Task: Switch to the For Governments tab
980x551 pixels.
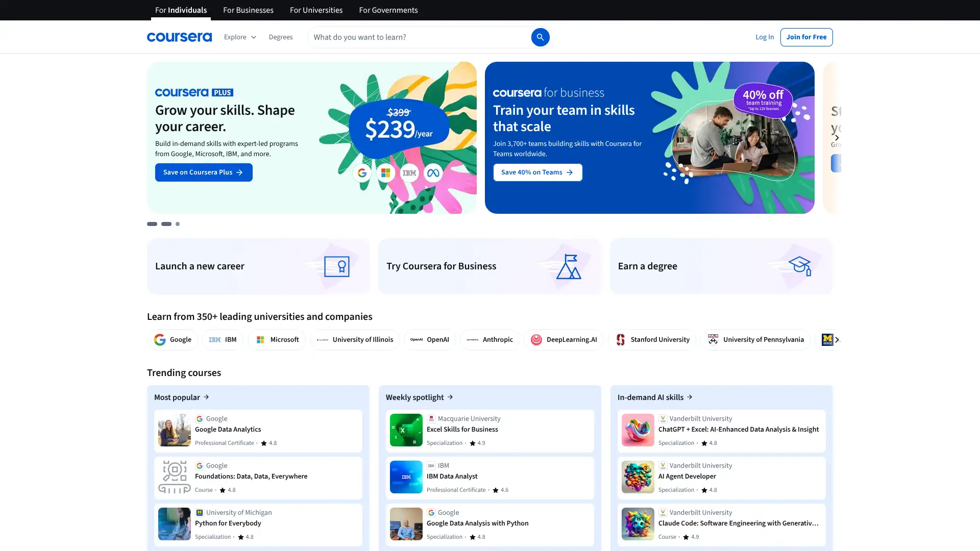Action: point(388,10)
